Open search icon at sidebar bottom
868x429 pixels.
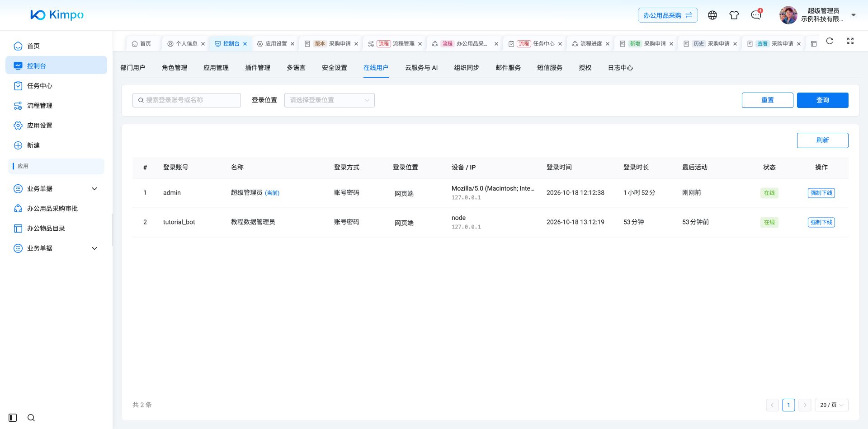point(31,418)
